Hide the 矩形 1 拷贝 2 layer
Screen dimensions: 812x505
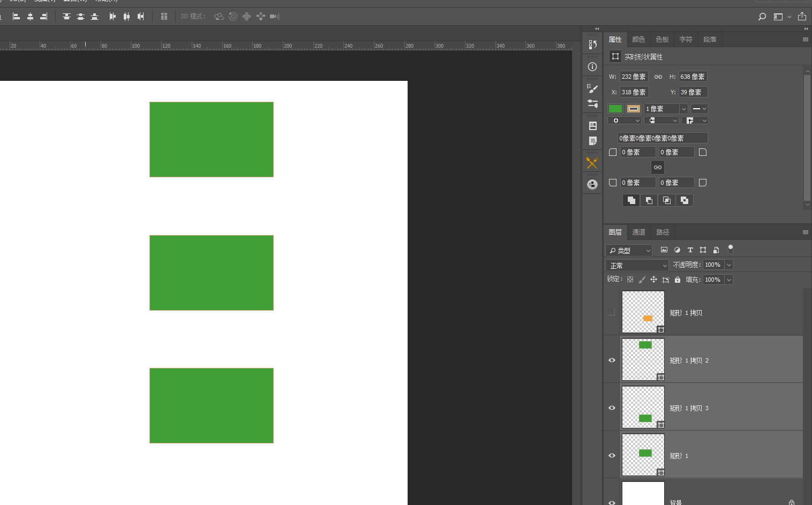(x=612, y=360)
